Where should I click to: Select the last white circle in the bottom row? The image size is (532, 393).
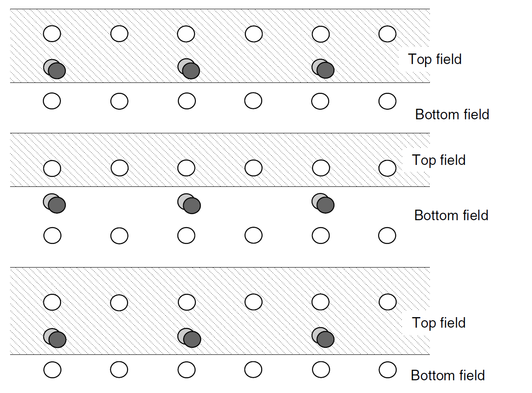pyautogui.click(x=387, y=370)
